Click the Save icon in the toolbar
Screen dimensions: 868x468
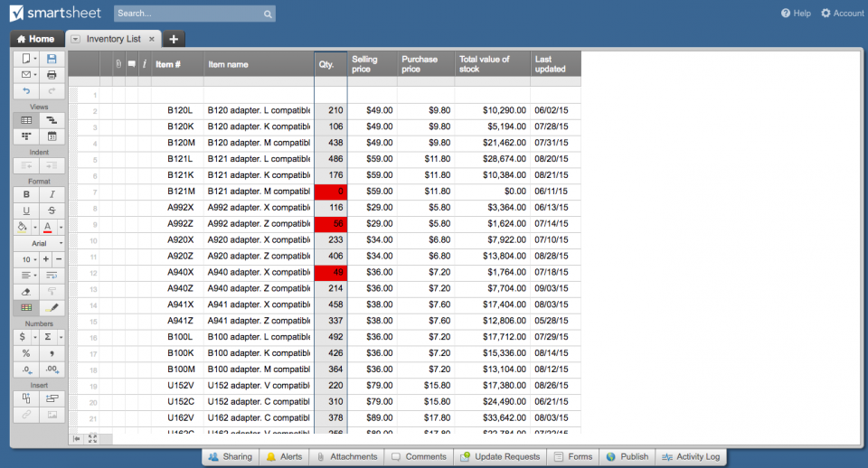[52, 59]
